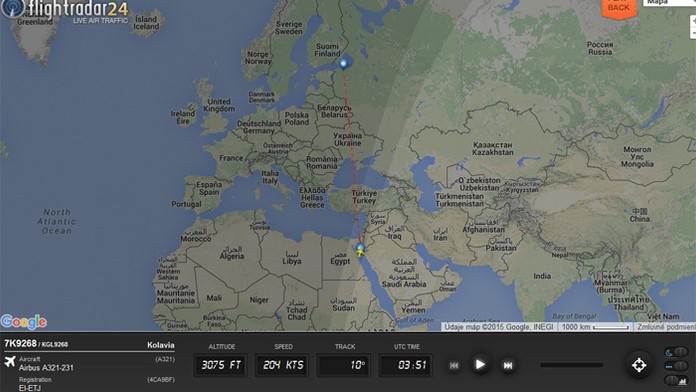The height and width of the screenshot is (392, 696).
Task: Open the Mapa map type dropdown
Action: pos(669,3)
